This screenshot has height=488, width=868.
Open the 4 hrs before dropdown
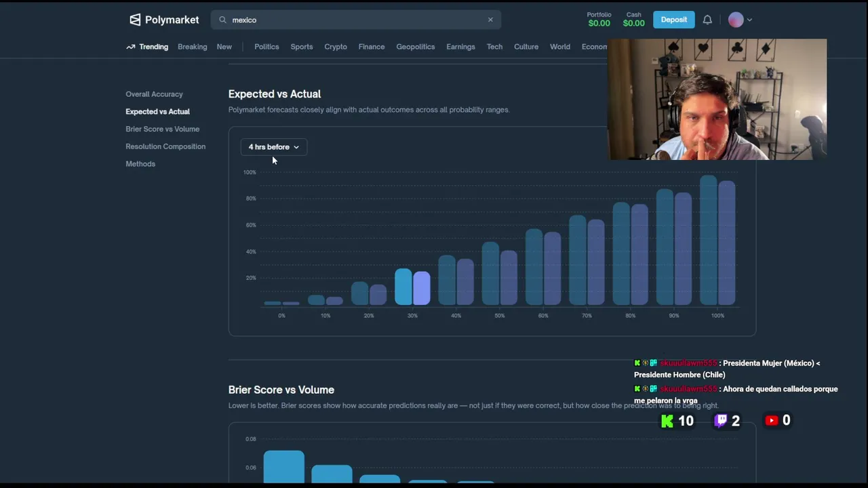274,147
